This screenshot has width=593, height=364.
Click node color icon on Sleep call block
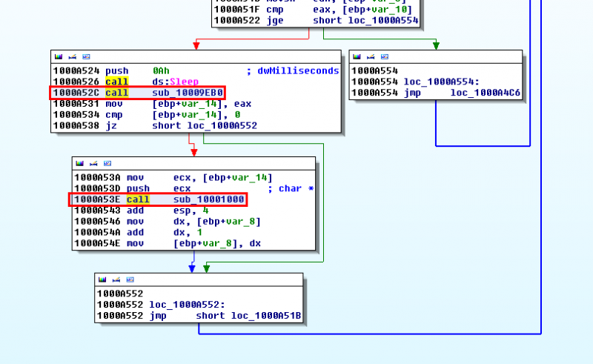point(59,56)
